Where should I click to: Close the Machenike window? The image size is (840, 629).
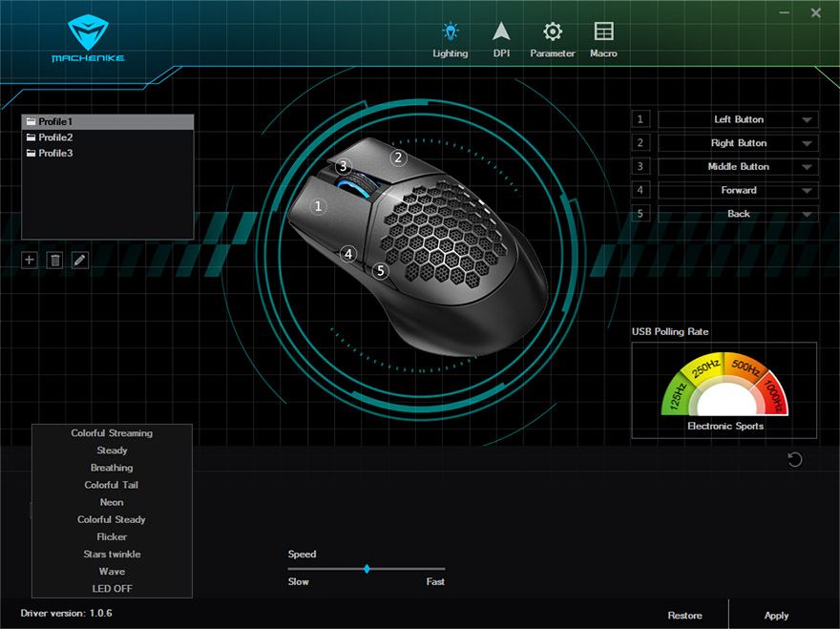(815, 12)
